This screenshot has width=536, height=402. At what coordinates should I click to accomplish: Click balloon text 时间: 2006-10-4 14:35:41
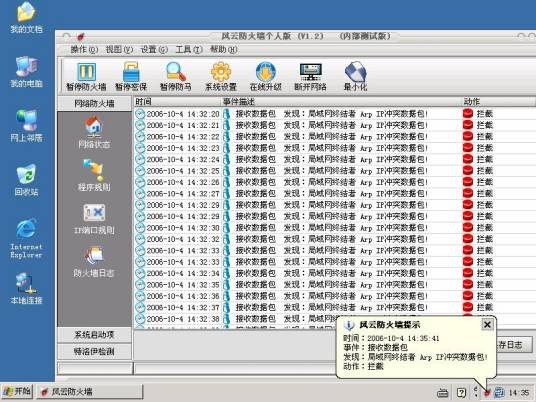(x=391, y=338)
